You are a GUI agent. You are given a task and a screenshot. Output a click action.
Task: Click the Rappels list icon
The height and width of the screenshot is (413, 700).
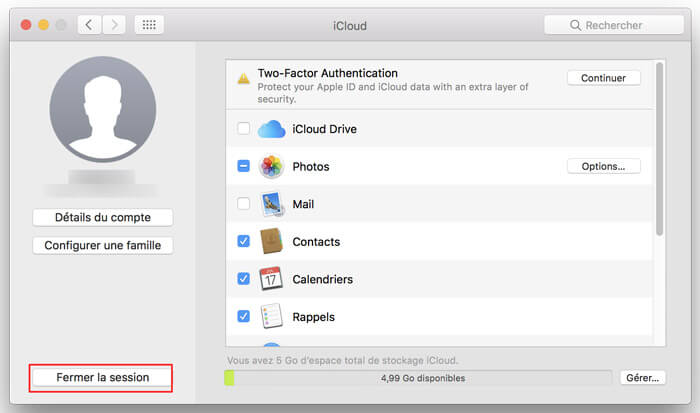(x=271, y=316)
